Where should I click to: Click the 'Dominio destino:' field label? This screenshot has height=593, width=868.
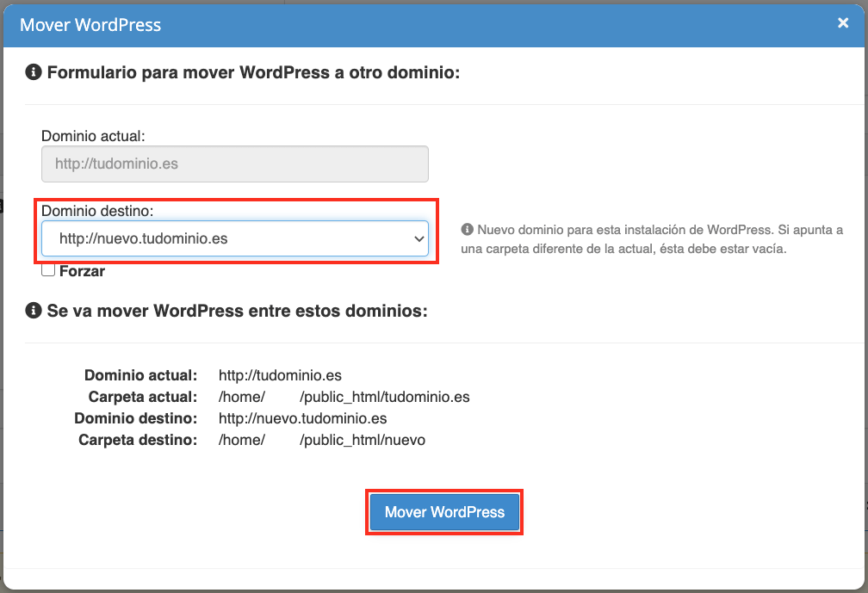click(97, 211)
